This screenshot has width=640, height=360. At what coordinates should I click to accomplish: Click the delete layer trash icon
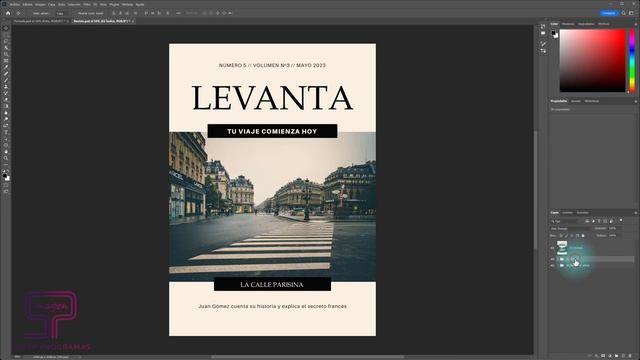(630, 356)
